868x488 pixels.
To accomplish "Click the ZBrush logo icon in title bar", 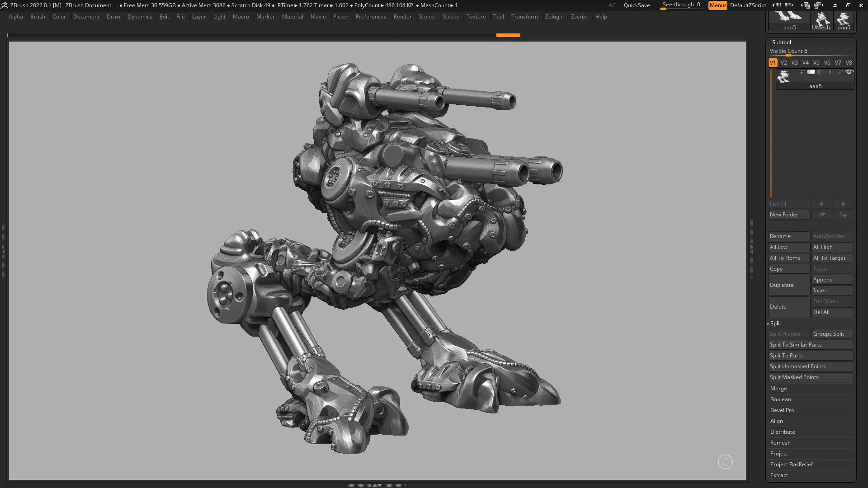I will (5, 5).
